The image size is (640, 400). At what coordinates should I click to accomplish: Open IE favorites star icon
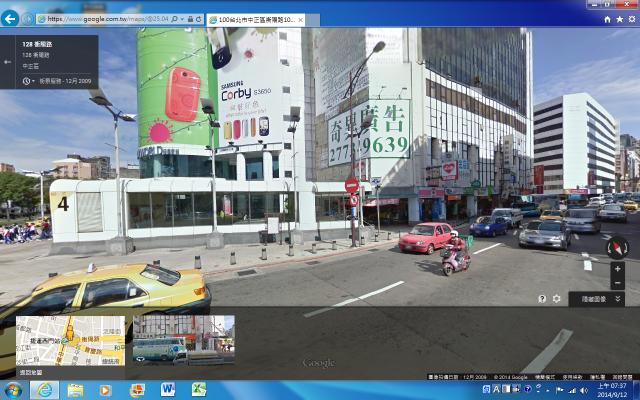(x=618, y=19)
